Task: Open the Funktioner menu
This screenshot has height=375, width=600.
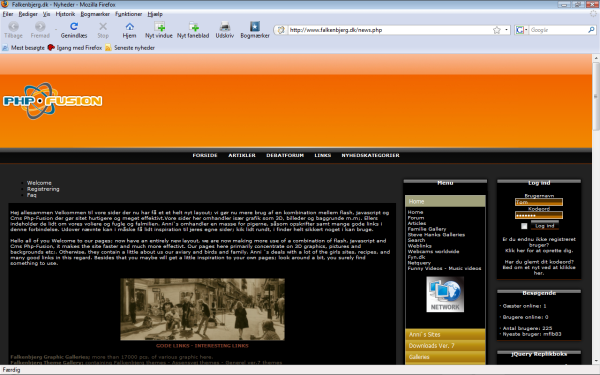Action: tap(129, 14)
